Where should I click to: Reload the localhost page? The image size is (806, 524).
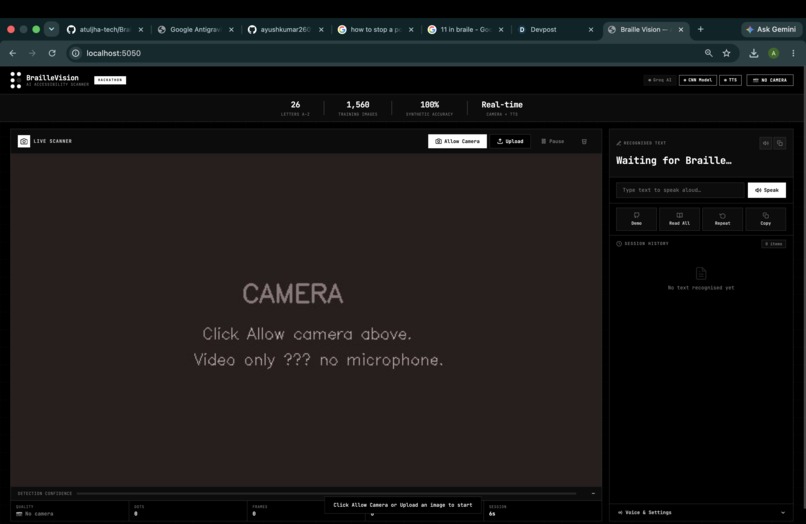coord(52,53)
